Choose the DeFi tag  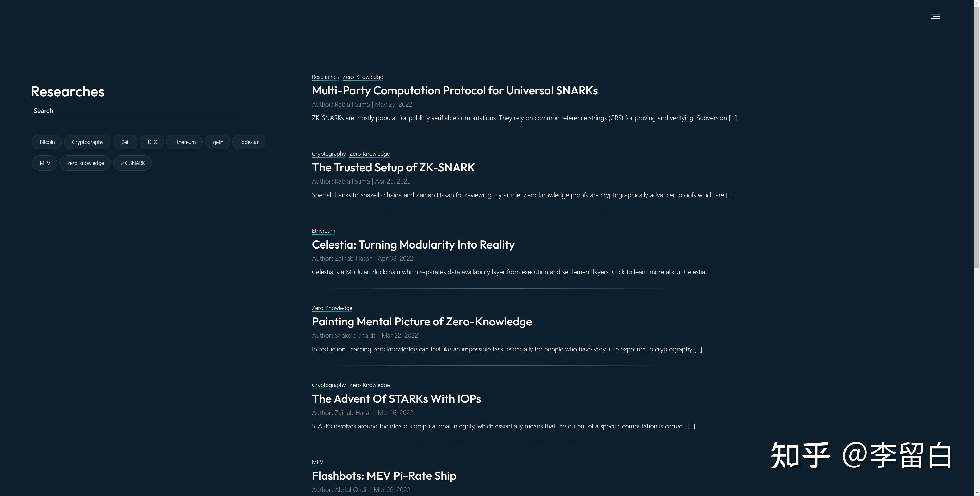[125, 142]
